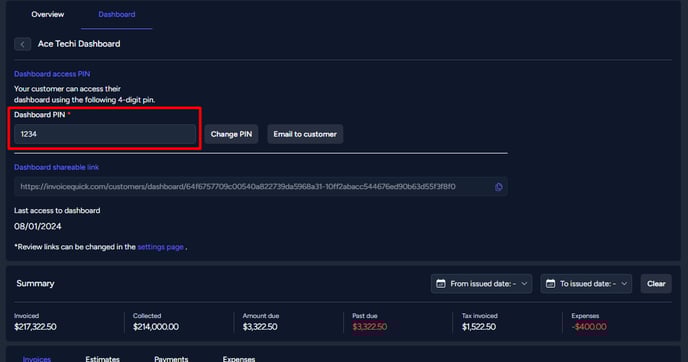Viewport: 688px width, 362px height.
Task: Open the To issued date calendar icon
Action: pyautogui.click(x=550, y=284)
